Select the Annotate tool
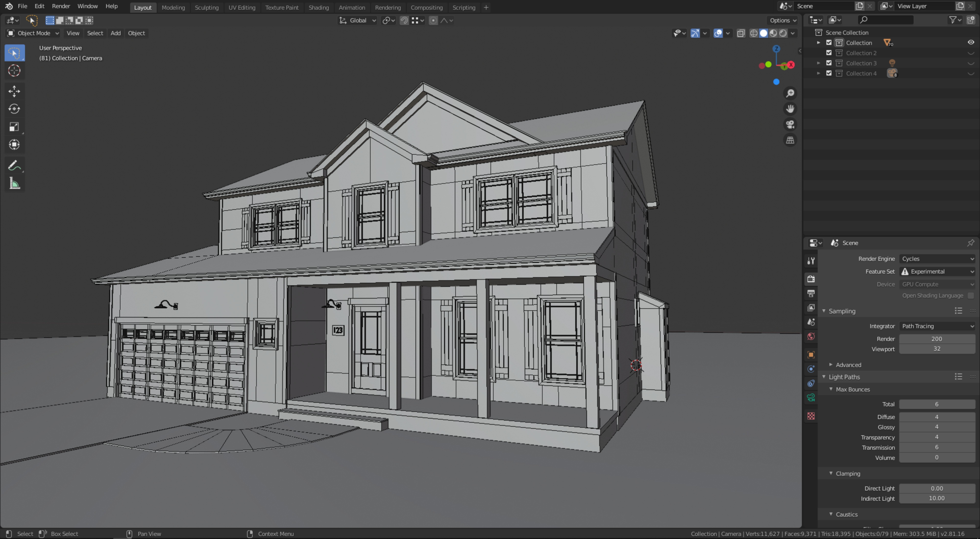The height and width of the screenshot is (539, 980). pyautogui.click(x=14, y=165)
